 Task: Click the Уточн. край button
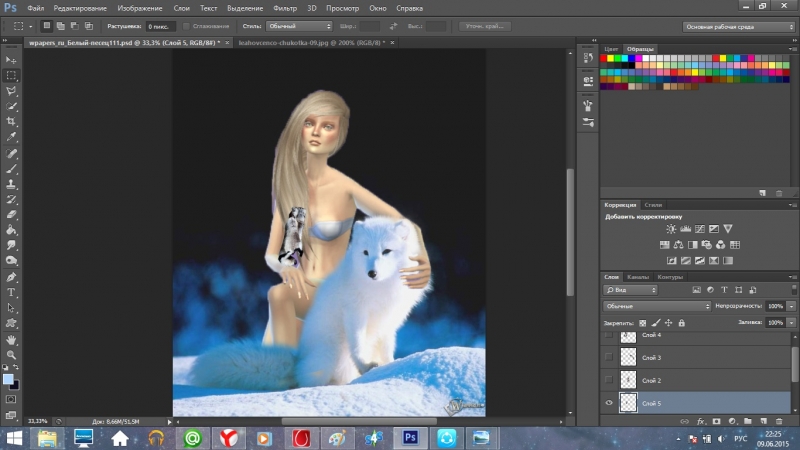pyautogui.click(x=484, y=26)
